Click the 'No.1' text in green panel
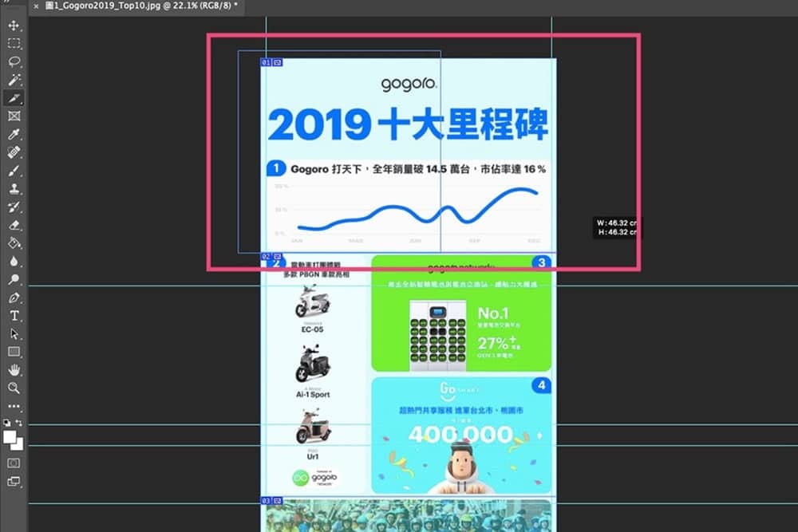 (492, 313)
